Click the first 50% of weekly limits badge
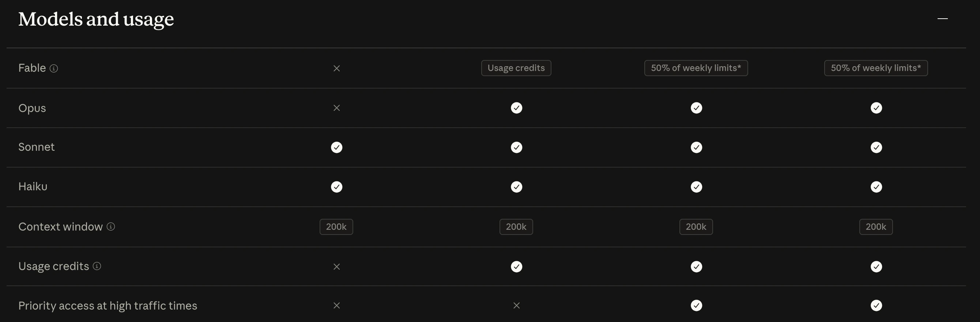This screenshot has width=980, height=322. coord(696,68)
